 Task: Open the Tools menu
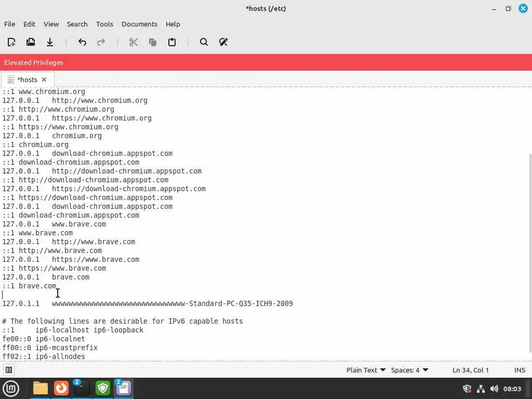click(104, 24)
